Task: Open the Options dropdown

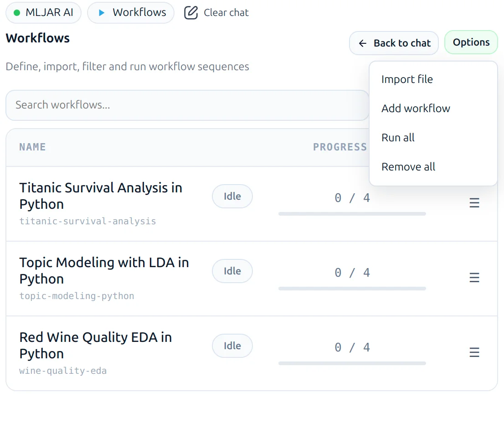Action: click(x=471, y=42)
